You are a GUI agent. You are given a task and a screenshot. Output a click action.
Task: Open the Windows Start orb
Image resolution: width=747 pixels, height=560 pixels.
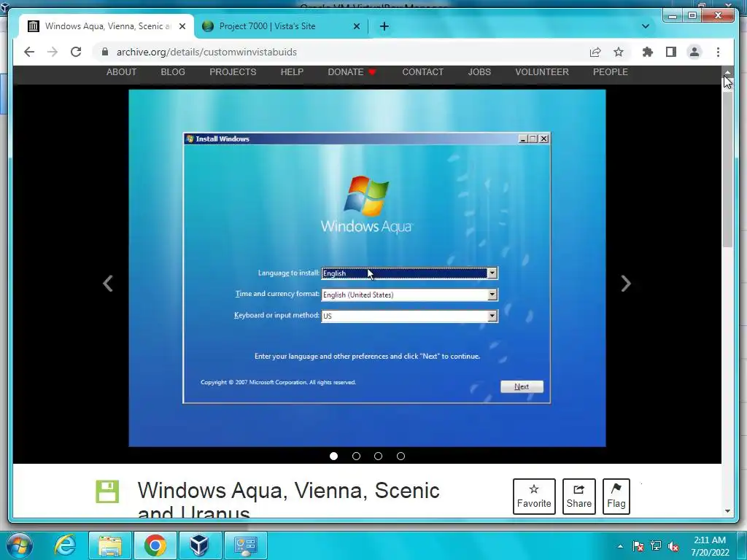pos(20,545)
